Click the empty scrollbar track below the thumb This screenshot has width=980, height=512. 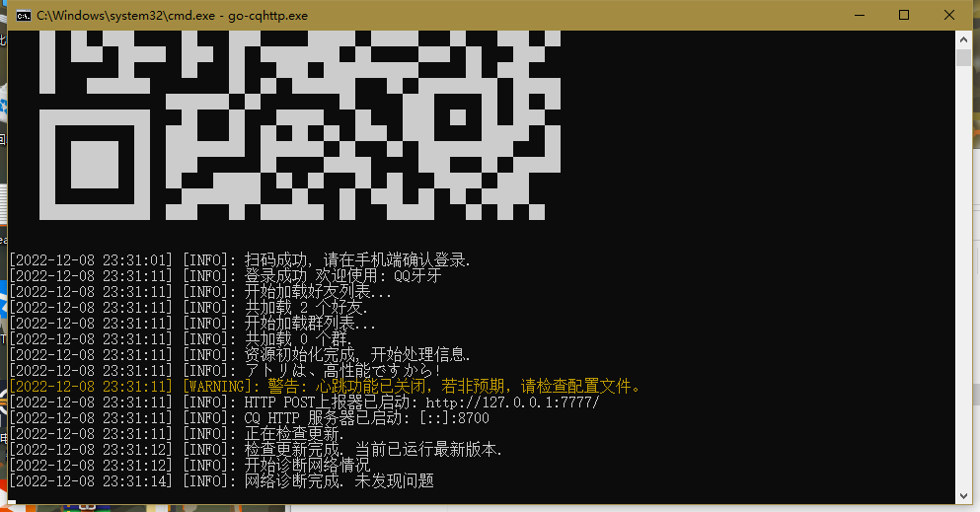click(x=963, y=296)
